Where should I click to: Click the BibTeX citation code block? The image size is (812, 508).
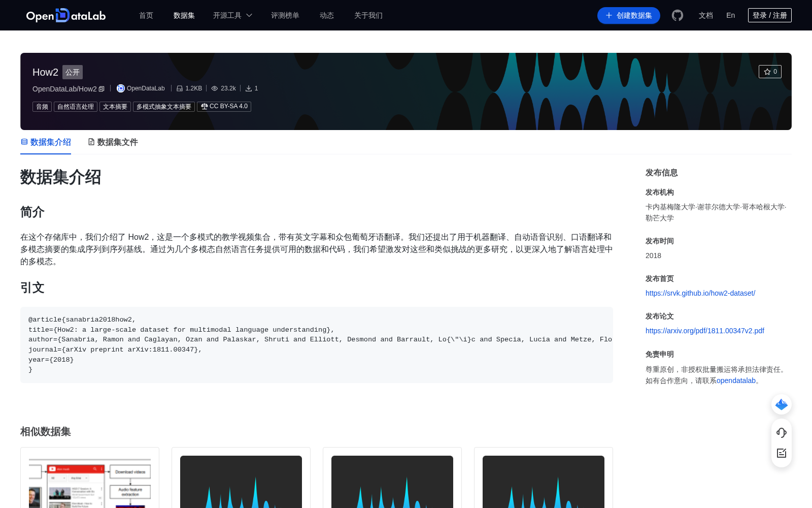click(317, 344)
